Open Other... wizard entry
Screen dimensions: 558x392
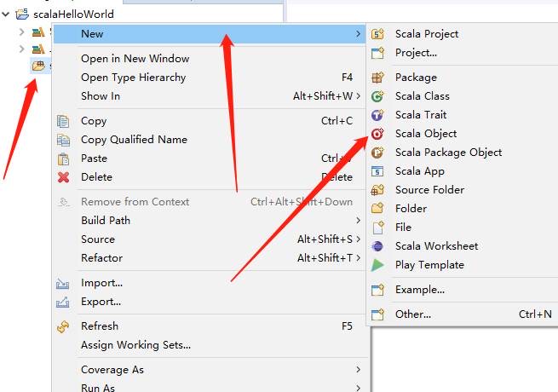tap(413, 314)
